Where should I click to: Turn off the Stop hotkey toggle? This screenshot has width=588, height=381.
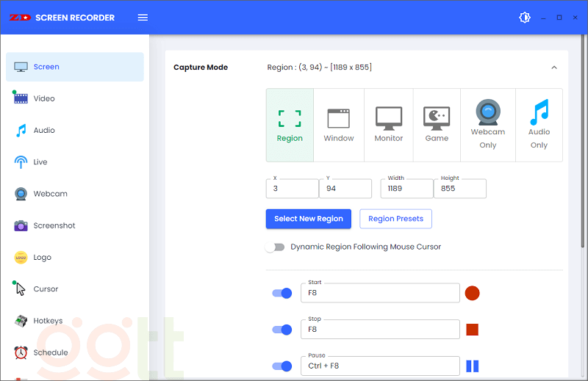point(282,330)
